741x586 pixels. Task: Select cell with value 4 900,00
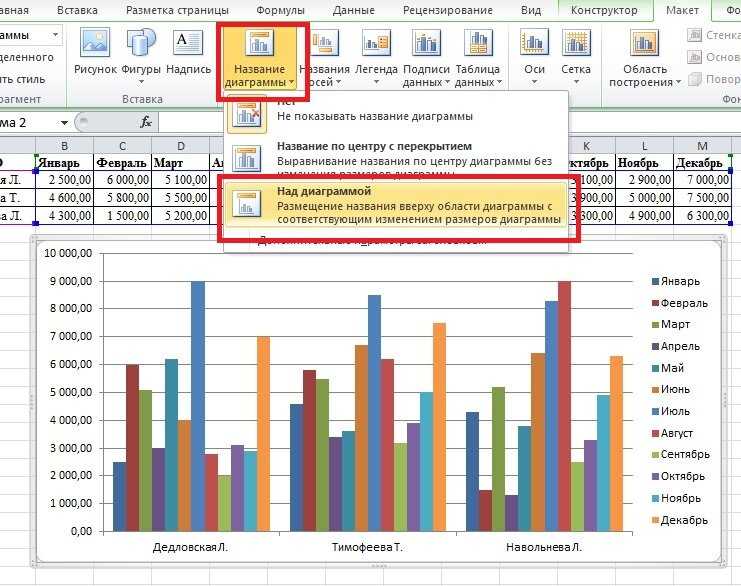[x=644, y=215]
